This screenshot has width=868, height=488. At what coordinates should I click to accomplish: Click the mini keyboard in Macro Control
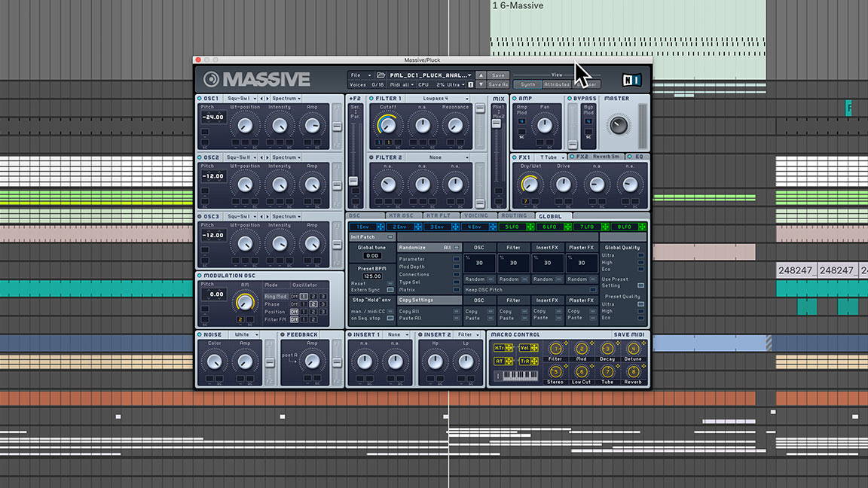coord(520,376)
